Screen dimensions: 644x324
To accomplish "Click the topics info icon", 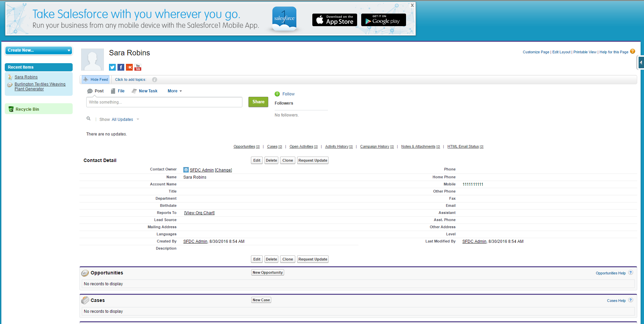I will (154, 79).
